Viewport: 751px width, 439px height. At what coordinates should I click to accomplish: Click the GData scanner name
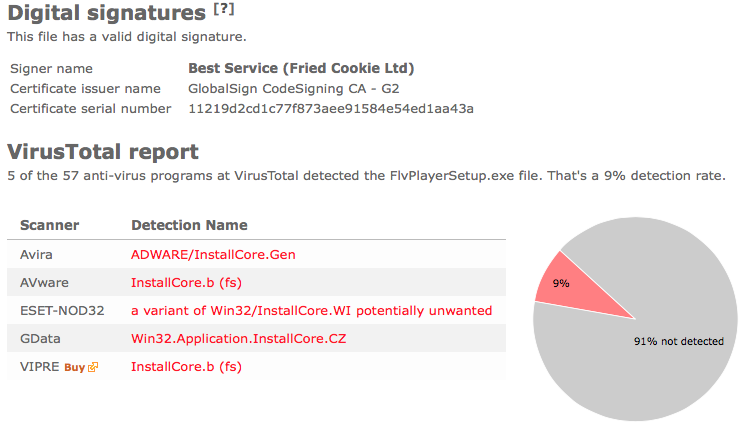[x=40, y=339]
